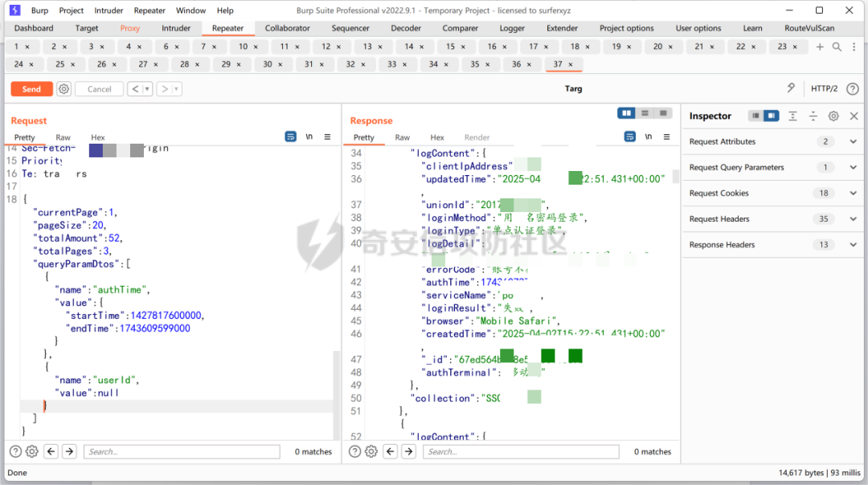Edit the target with the pencil icon
Viewport: 868px width, 485px height.
tap(791, 88)
